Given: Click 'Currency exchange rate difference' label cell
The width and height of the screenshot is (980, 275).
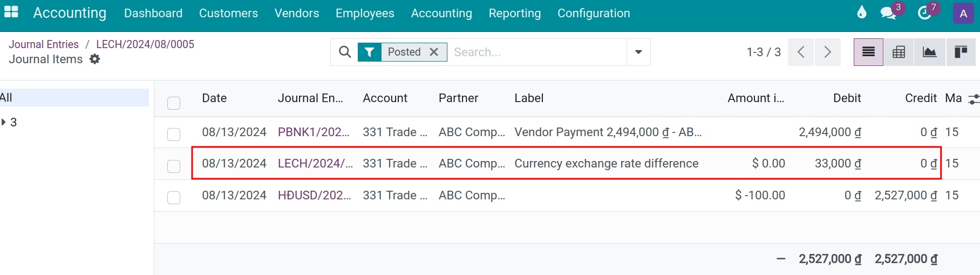Looking at the screenshot, I should [x=607, y=163].
